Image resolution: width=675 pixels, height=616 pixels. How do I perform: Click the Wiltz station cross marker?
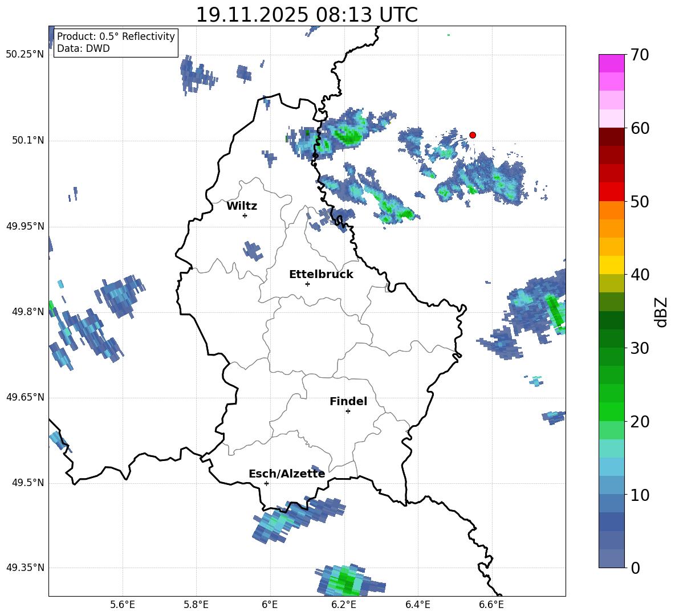click(245, 215)
